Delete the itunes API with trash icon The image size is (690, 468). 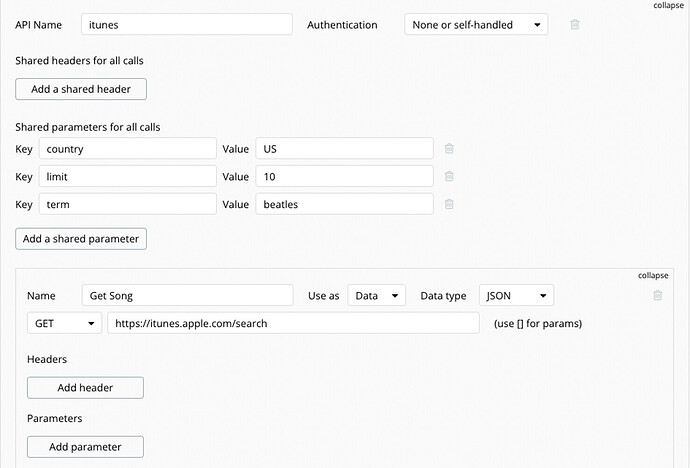pos(575,25)
